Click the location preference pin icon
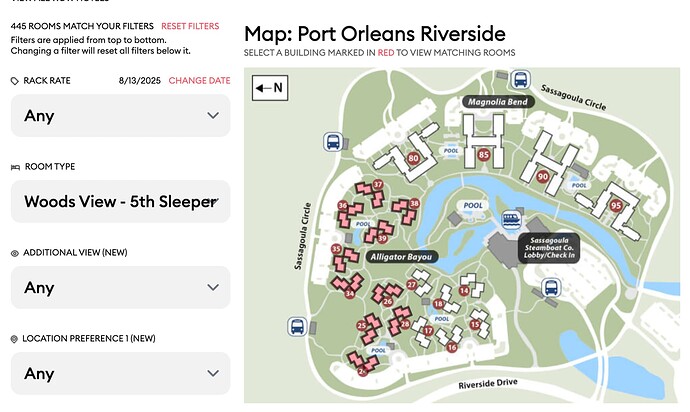This screenshot has width=690, height=412. click(x=14, y=339)
